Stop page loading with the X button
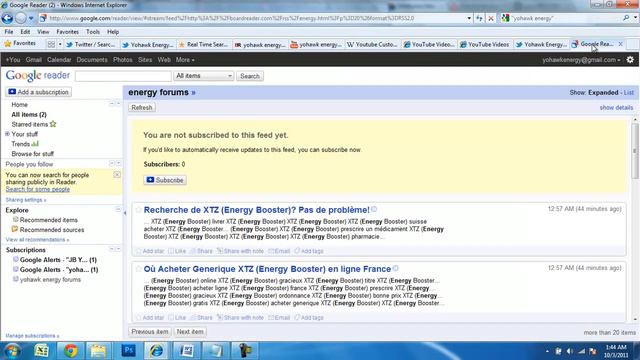 coord(491,18)
